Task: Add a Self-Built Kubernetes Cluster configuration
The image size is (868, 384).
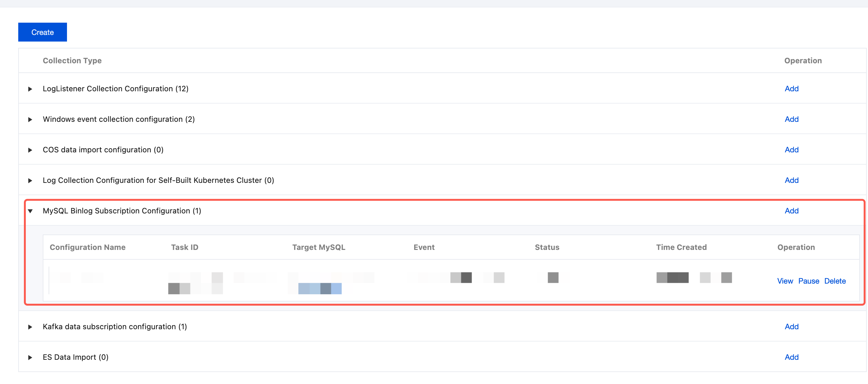Action: [791, 180]
